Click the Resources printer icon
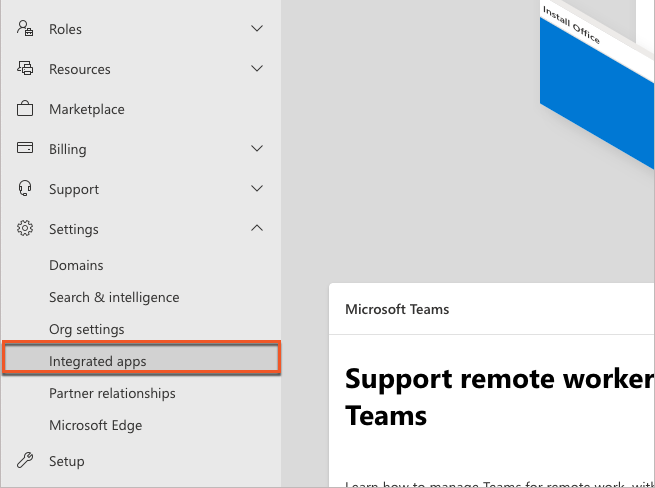The image size is (655, 488). (25, 68)
